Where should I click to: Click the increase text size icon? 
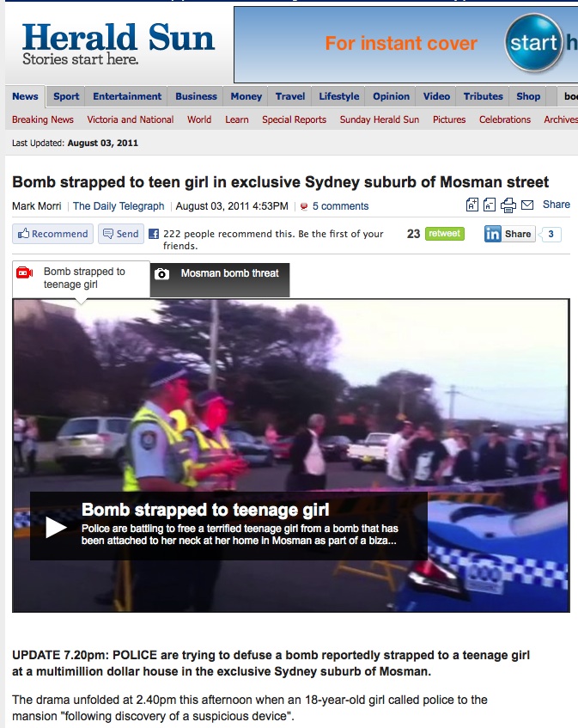[x=472, y=205]
